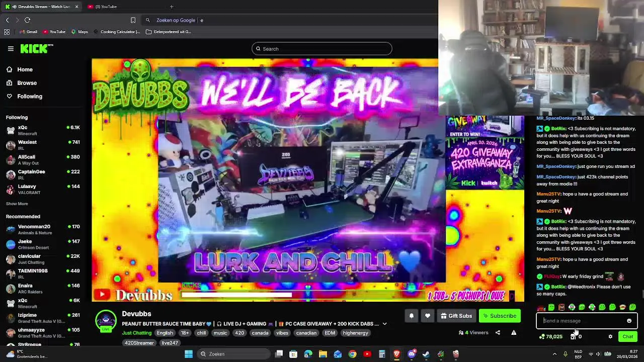644x362 pixels.
Task: Open the Maps bookmark
Action: click(x=79, y=32)
